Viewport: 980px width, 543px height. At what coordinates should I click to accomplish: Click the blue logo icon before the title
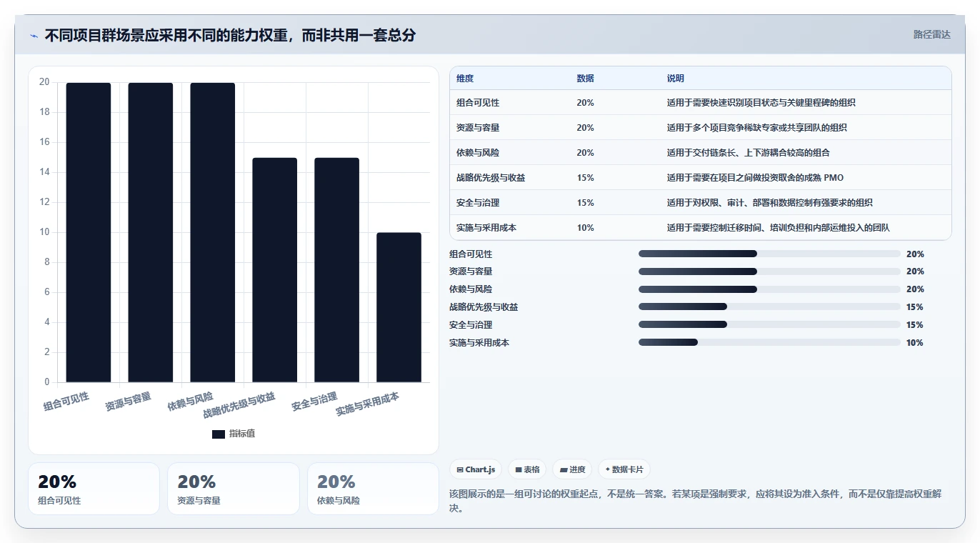click(34, 36)
